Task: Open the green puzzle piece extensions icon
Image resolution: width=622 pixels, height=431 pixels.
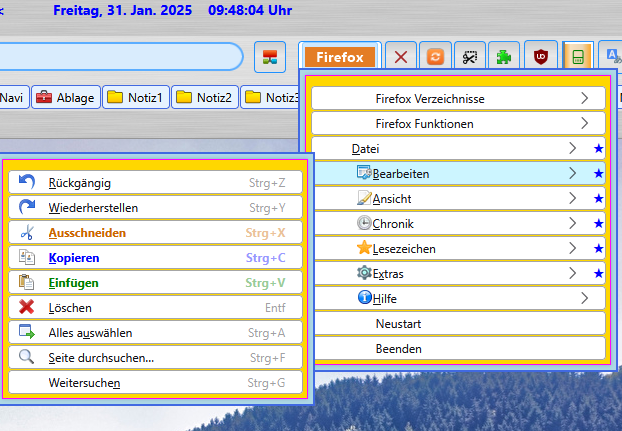Action: 505,56
